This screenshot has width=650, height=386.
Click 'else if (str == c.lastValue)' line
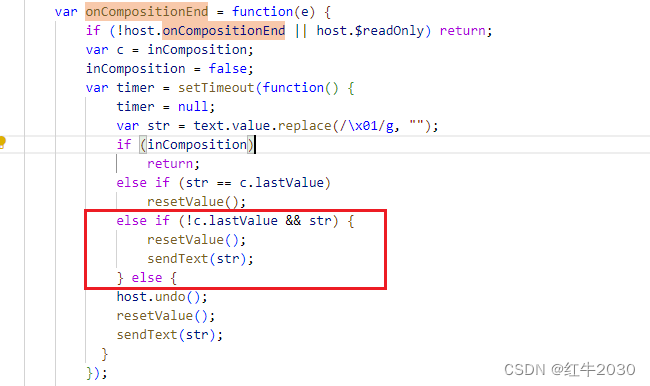coord(223,183)
